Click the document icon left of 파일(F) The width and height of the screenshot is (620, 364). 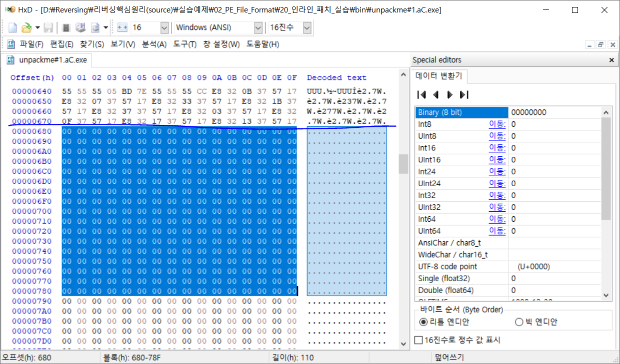point(10,44)
